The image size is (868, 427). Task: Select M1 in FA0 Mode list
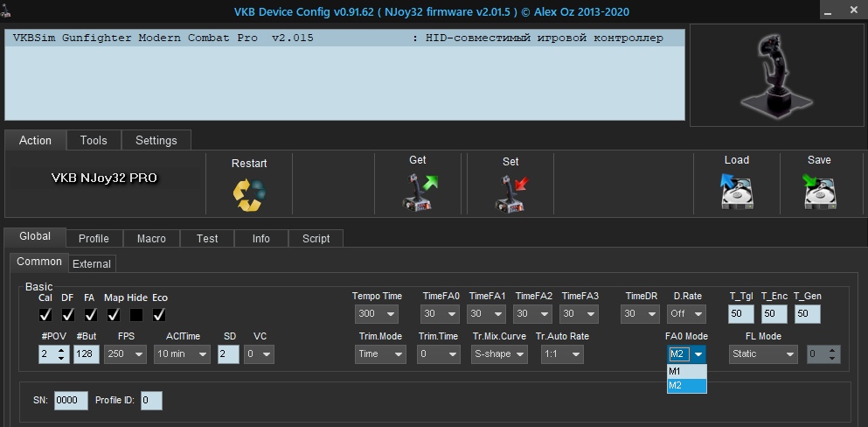click(x=687, y=372)
